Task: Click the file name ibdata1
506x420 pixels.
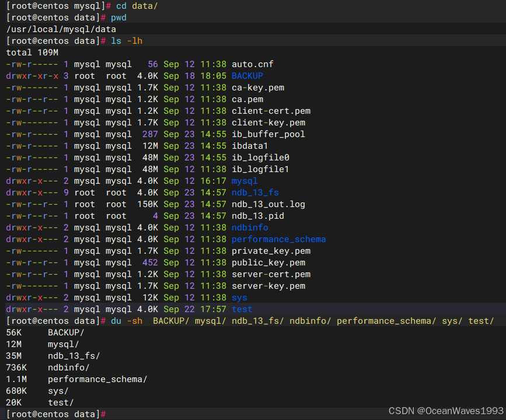Action: 250,146
